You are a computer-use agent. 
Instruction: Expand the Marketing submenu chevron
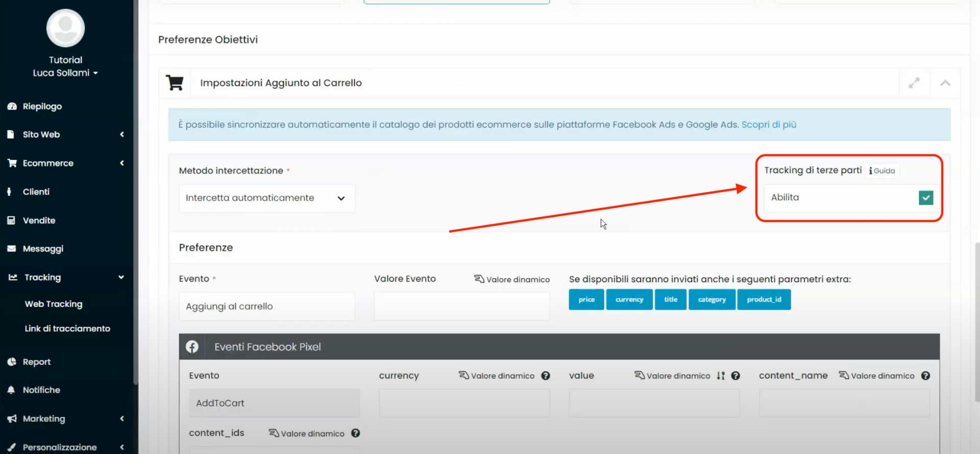pyautogui.click(x=122, y=419)
